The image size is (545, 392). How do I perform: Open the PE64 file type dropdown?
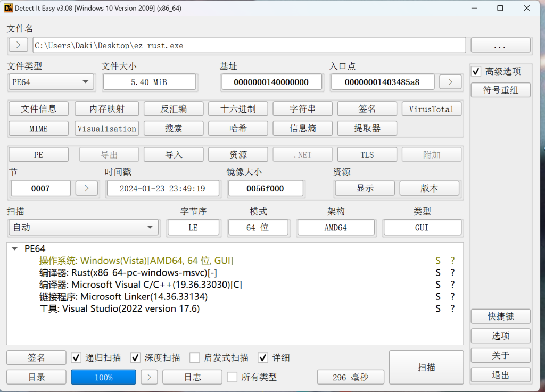(51, 82)
